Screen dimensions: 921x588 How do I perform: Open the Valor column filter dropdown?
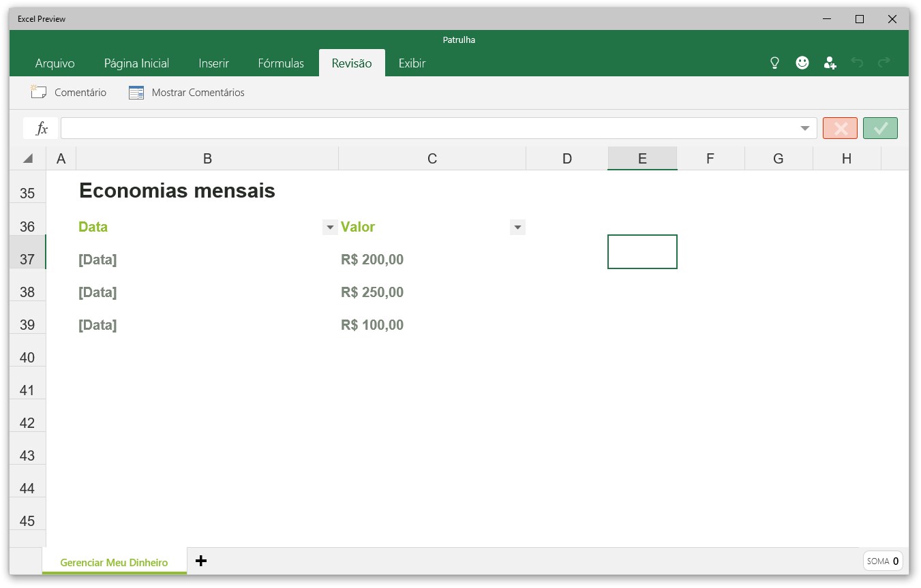point(517,227)
